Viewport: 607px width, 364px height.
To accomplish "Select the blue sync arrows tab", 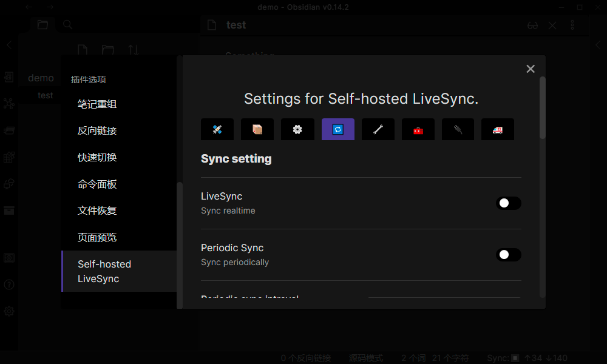I will coord(338,129).
